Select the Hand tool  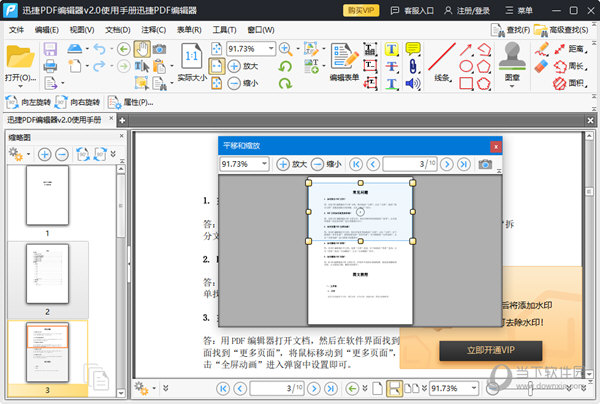142,49
